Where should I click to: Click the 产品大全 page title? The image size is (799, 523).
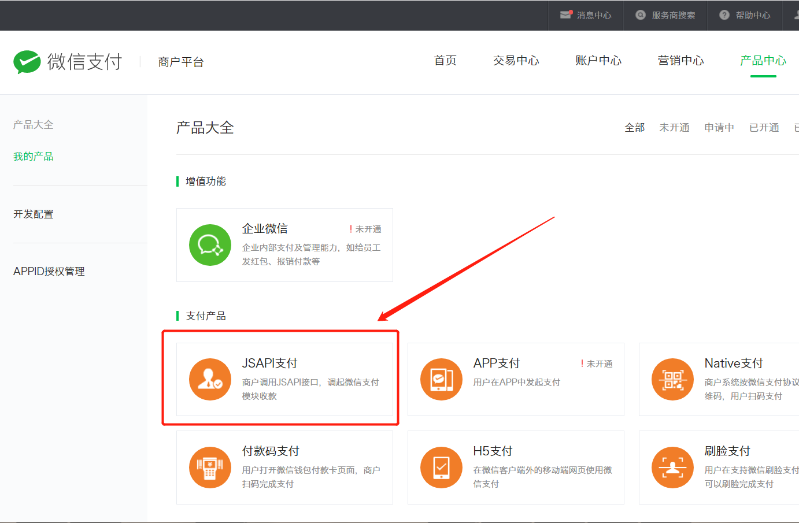point(205,127)
